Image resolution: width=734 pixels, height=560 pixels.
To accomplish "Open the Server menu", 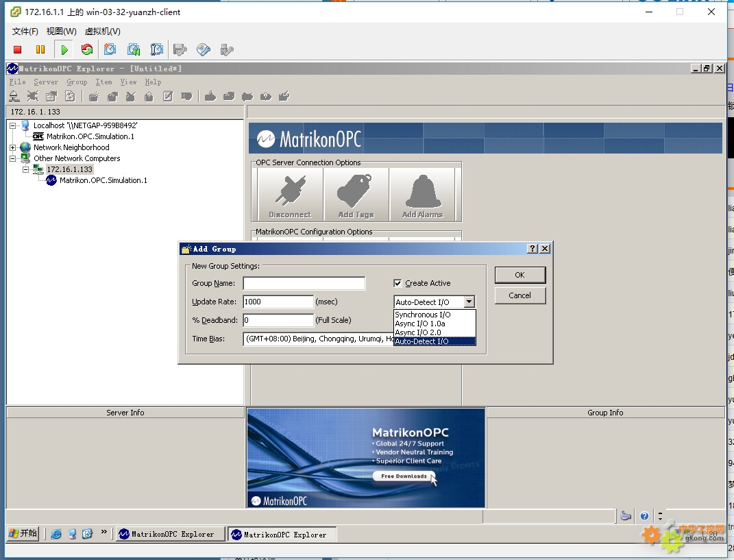I will [46, 82].
